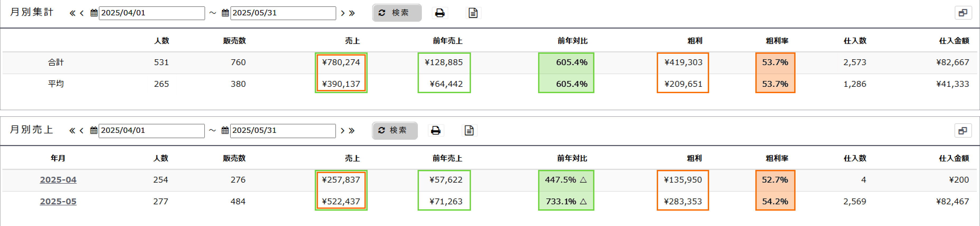Shift to previous month using ‹ in 月別売上
This screenshot has width=980, height=226.
tap(81, 130)
